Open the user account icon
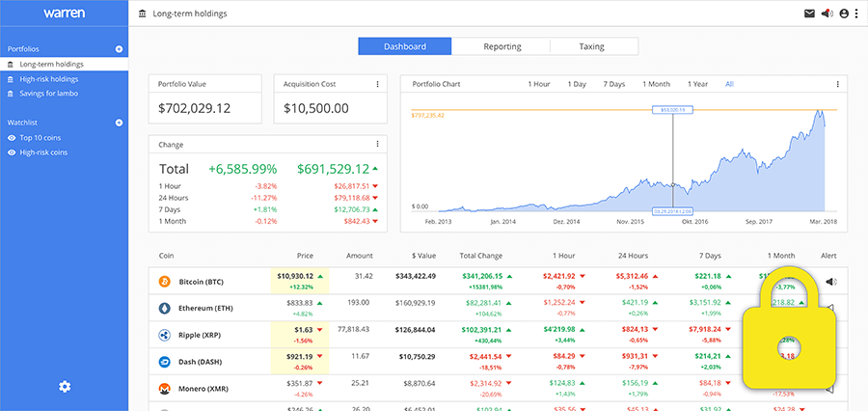Image resolution: width=868 pixels, height=411 pixels. 844,14
